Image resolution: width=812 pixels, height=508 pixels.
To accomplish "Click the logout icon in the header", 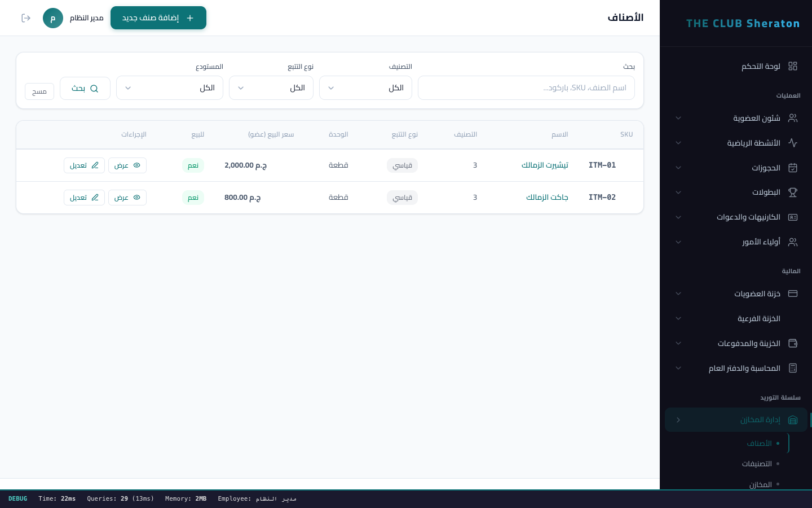I will tap(26, 18).
